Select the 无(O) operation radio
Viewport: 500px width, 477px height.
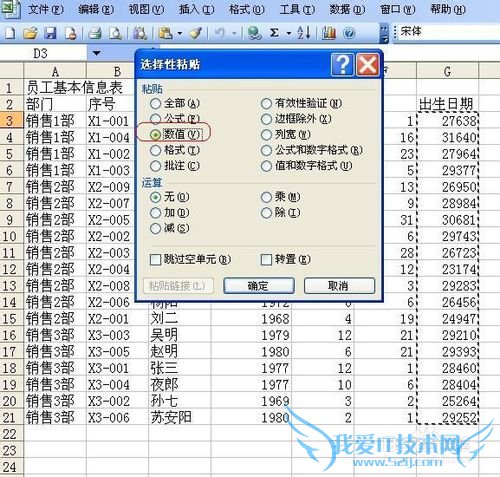point(170,197)
